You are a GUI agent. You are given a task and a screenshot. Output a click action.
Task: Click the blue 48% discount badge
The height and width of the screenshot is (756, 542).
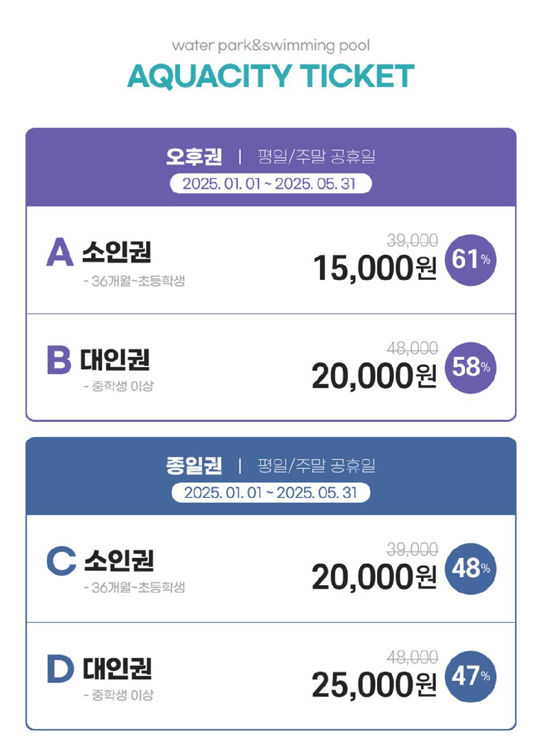[471, 569]
